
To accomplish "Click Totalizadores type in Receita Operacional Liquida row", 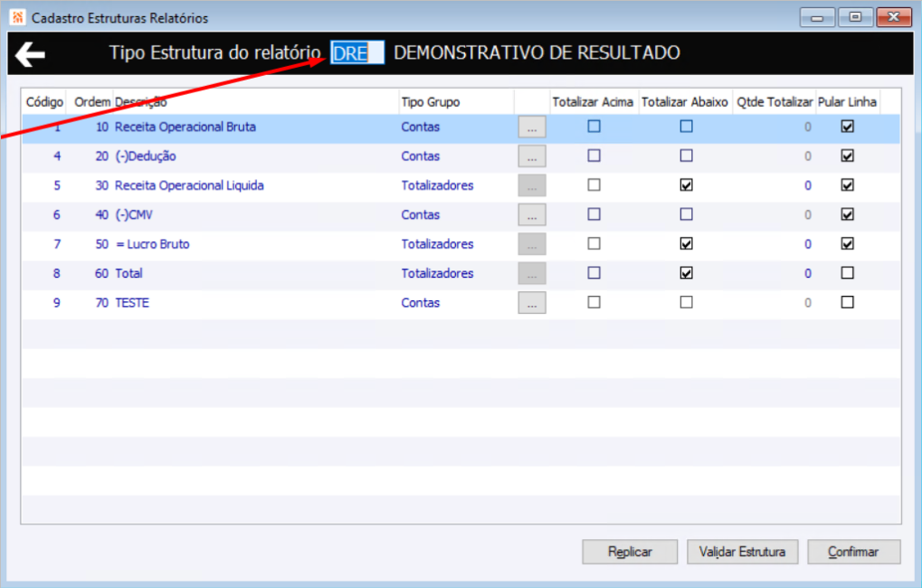I will coord(438,185).
